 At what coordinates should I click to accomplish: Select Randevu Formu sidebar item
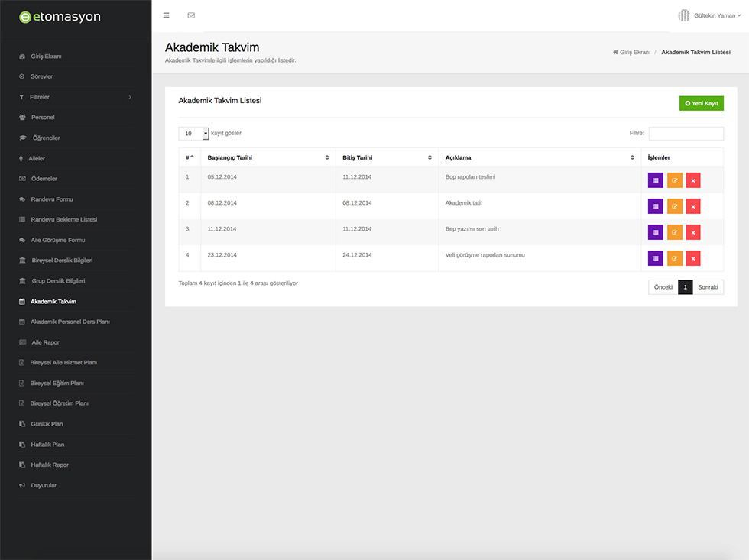point(52,199)
